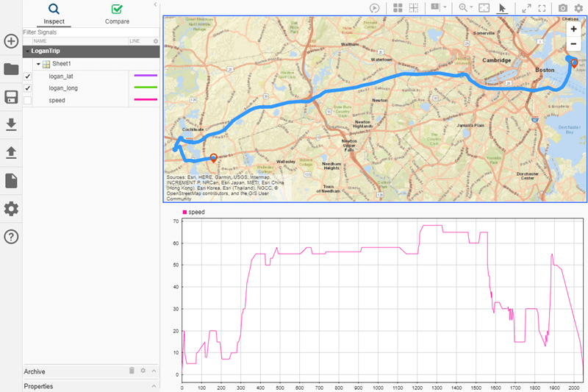The image size is (588, 392).
Task: Click the Archive section label
Action: coord(35,371)
